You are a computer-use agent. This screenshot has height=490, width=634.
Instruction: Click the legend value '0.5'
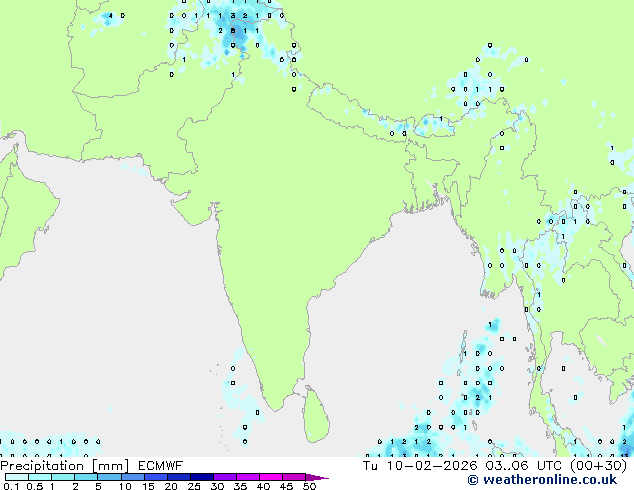pos(34,486)
